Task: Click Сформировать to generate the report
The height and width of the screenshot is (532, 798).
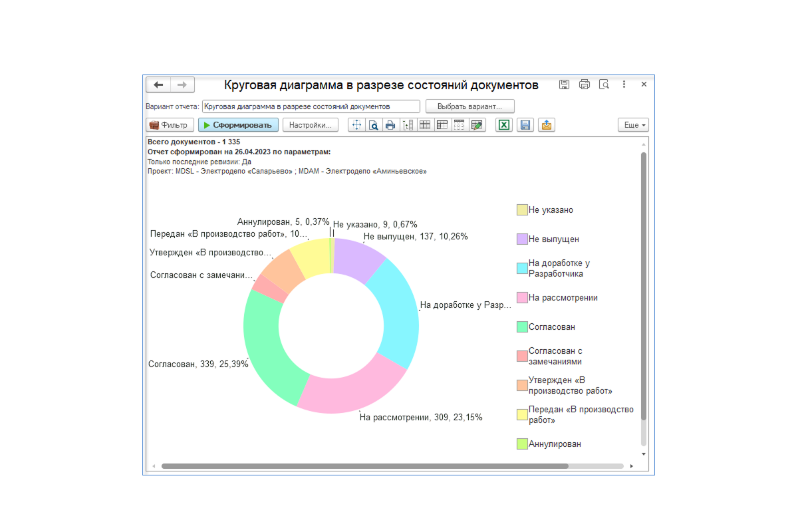Action: point(238,125)
